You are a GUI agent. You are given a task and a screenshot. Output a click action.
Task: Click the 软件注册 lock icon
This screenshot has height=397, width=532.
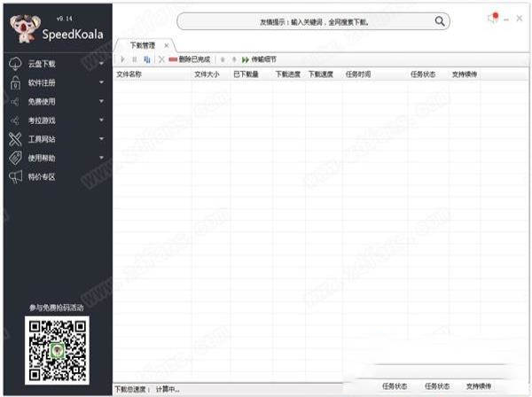[15, 82]
